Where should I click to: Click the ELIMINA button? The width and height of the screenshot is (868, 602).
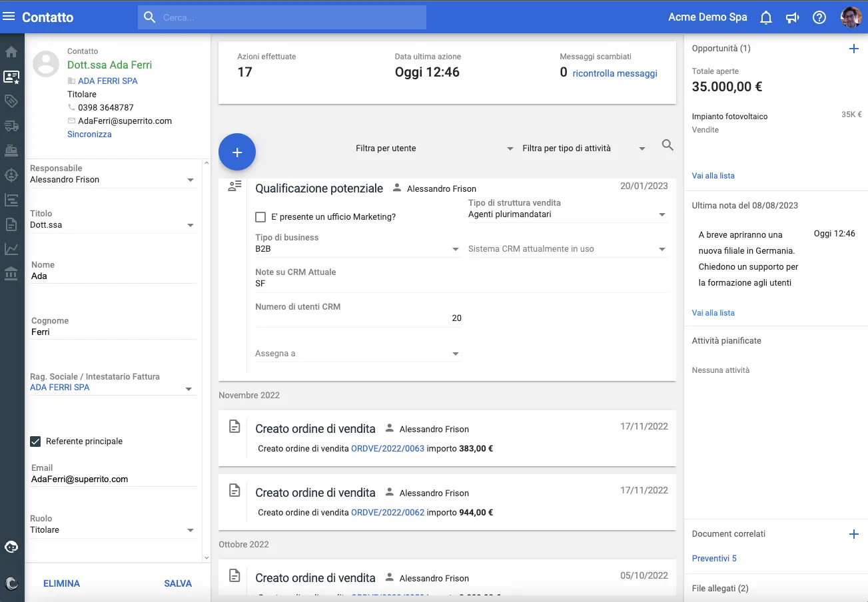tap(61, 583)
